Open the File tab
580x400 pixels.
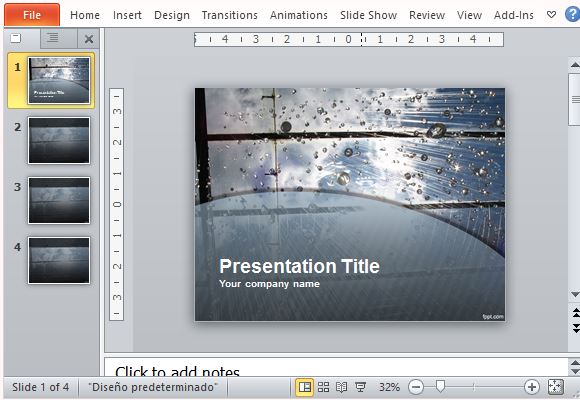(32, 15)
